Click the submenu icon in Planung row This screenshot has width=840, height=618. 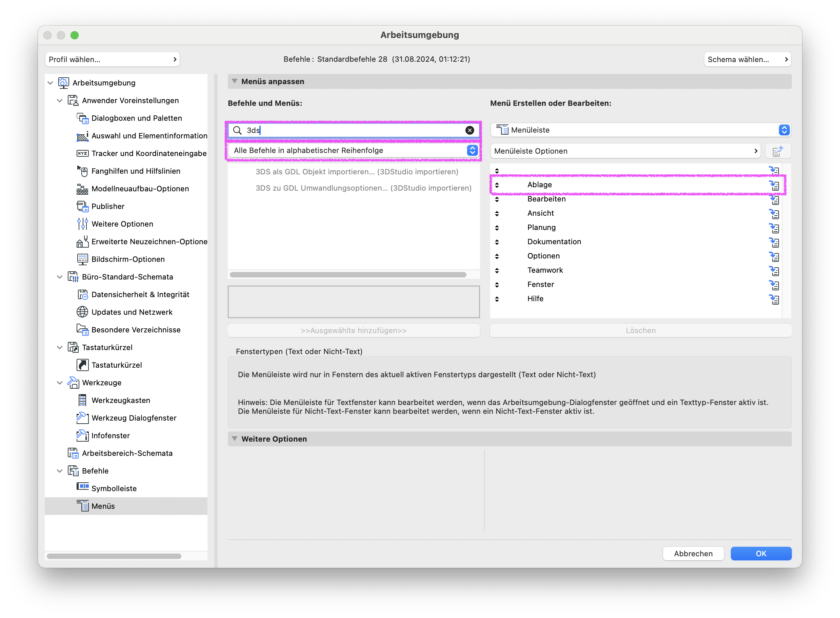774,228
